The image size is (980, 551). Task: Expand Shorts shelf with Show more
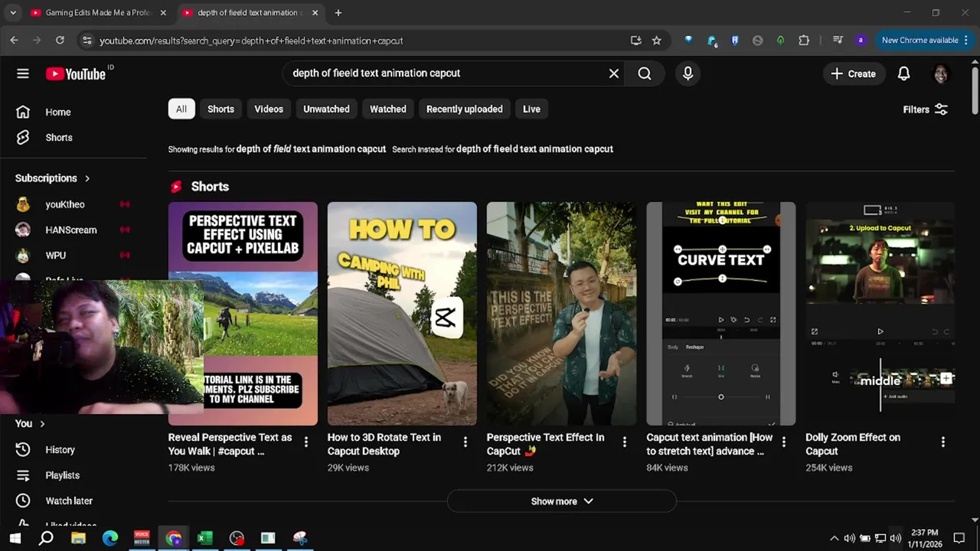tap(562, 501)
